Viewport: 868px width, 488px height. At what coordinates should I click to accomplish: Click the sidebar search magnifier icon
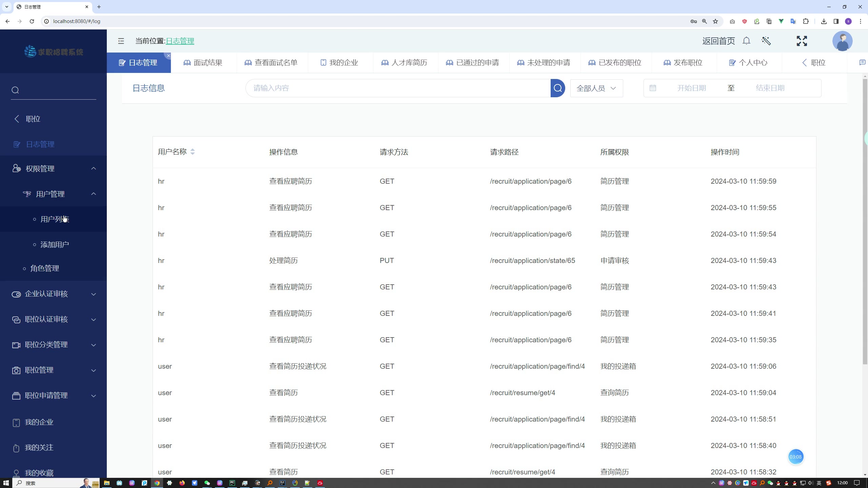pos(15,90)
